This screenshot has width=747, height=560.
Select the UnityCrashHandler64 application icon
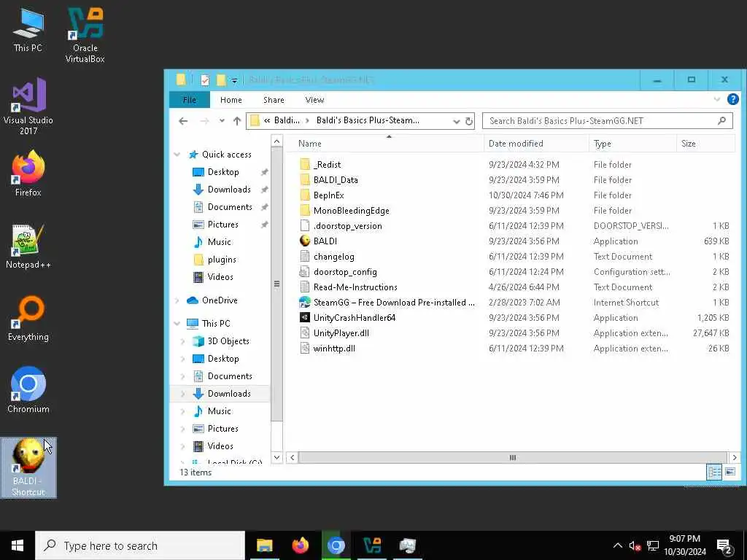click(x=305, y=318)
